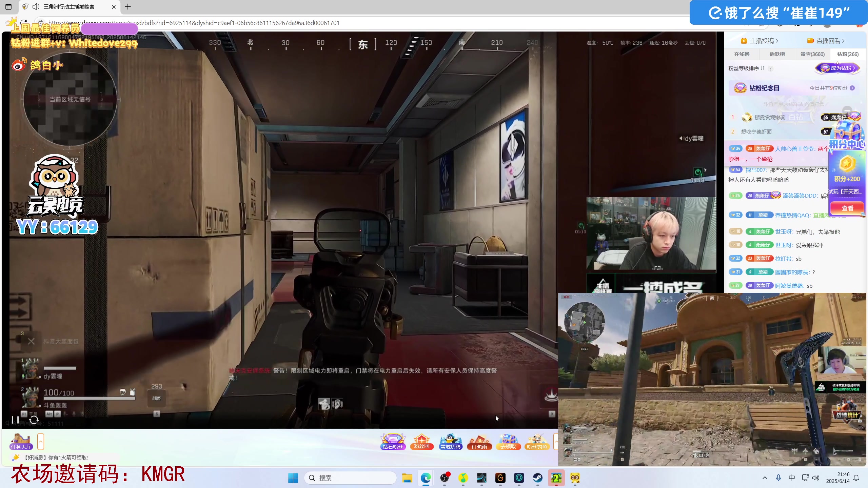The width and height of the screenshot is (868, 488).
Task: Switch to the 在线榜 tab
Action: (x=742, y=54)
